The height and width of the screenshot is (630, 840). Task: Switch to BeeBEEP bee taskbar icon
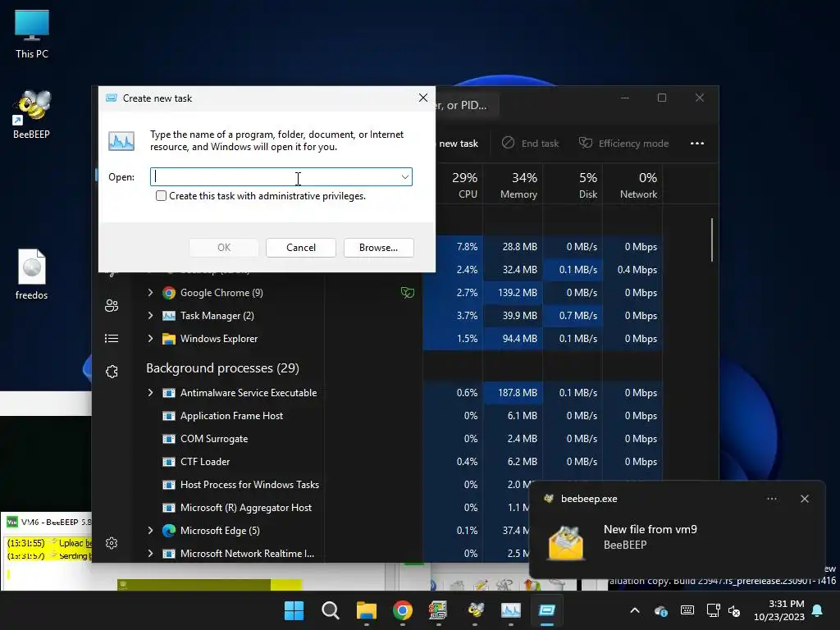coord(475,610)
